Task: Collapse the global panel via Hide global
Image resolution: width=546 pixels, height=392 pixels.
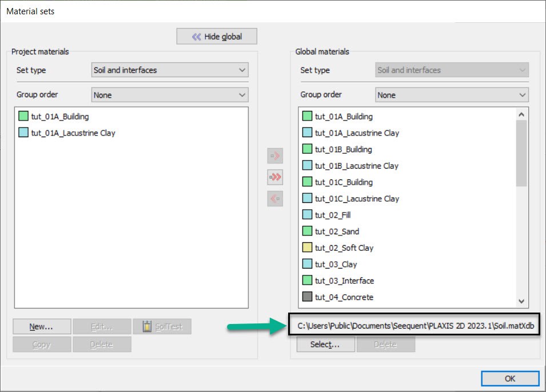Action: coord(216,36)
